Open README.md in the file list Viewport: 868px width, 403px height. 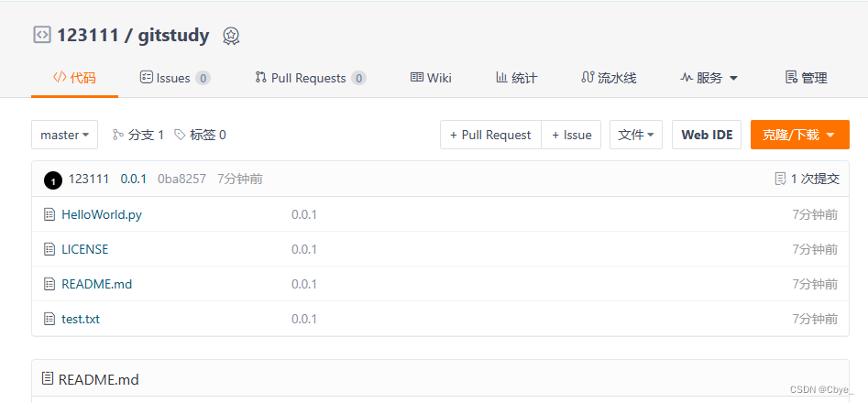click(x=97, y=284)
